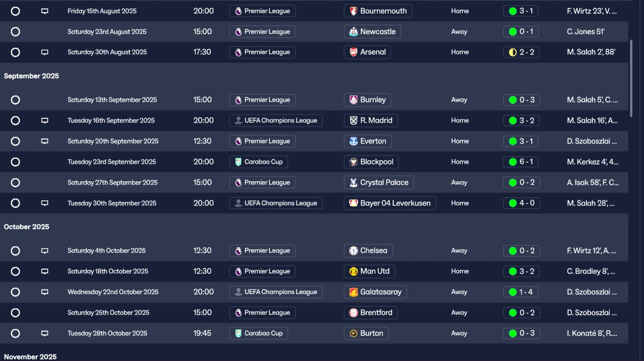The width and height of the screenshot is (644, 361).
Task: Click the TV icon beside the R. Madrid match
Action: pyautogui.click(x=44, y=121)
